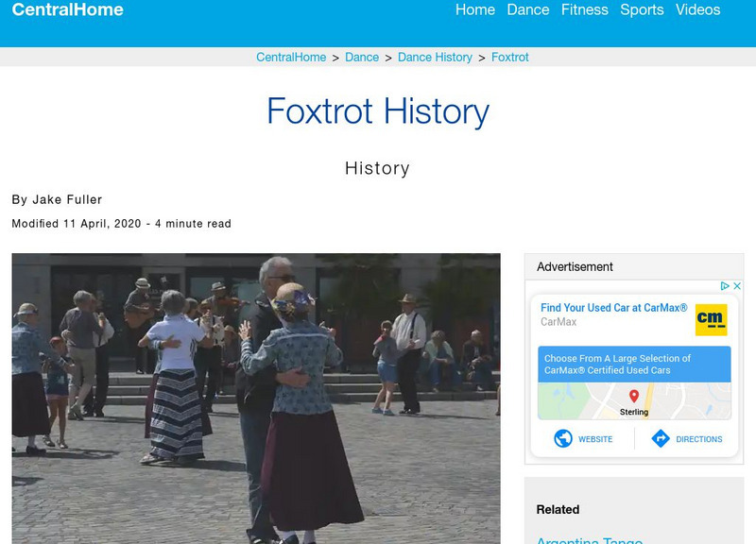The height and width of the screenshot is (544, 756).
Task: Click the blue arrow icon beside DIRECTIONS
Action: [x=661, y=438]
